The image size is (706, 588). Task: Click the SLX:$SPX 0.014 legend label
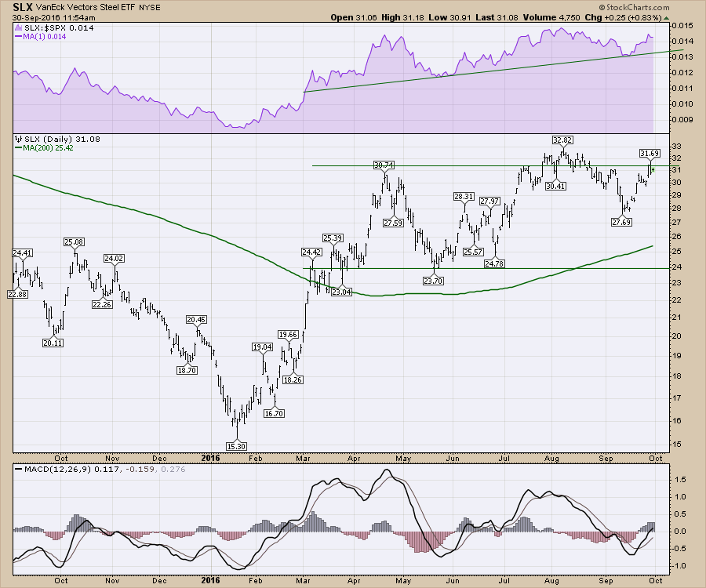[x=59, y=28]
